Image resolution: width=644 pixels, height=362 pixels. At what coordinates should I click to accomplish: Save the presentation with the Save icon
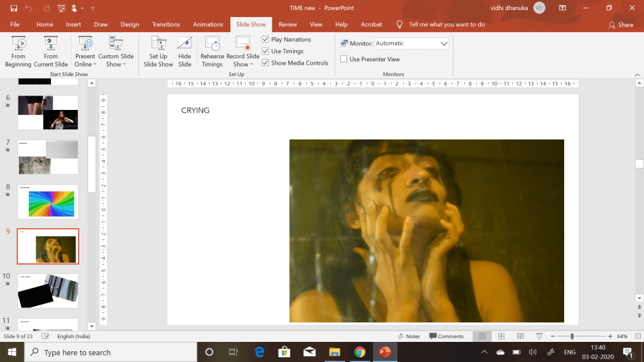coord(14,8)
